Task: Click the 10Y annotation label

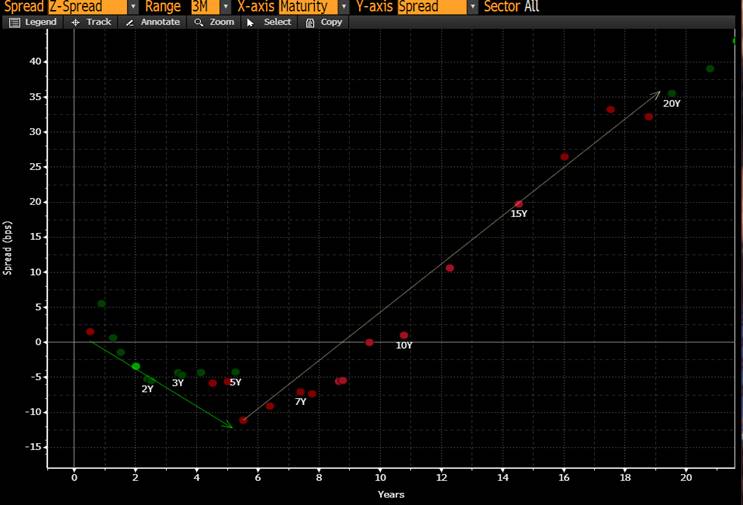Action: [404, 345]
